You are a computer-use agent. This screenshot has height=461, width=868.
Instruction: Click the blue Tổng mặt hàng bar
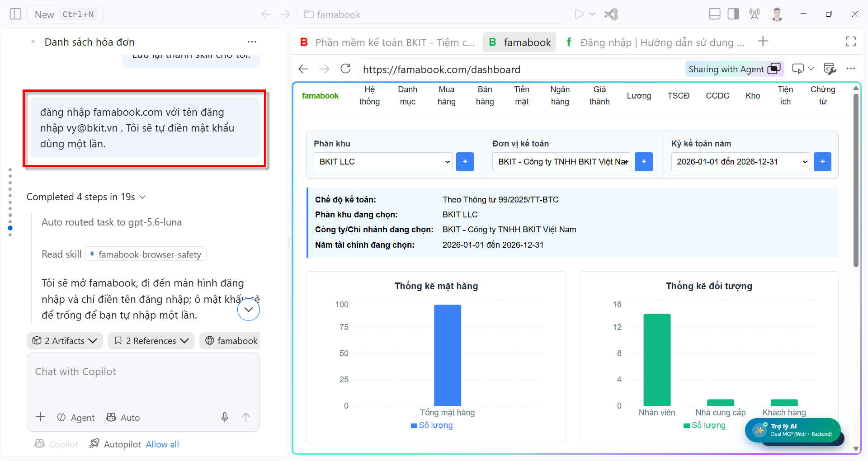[448, 355]
